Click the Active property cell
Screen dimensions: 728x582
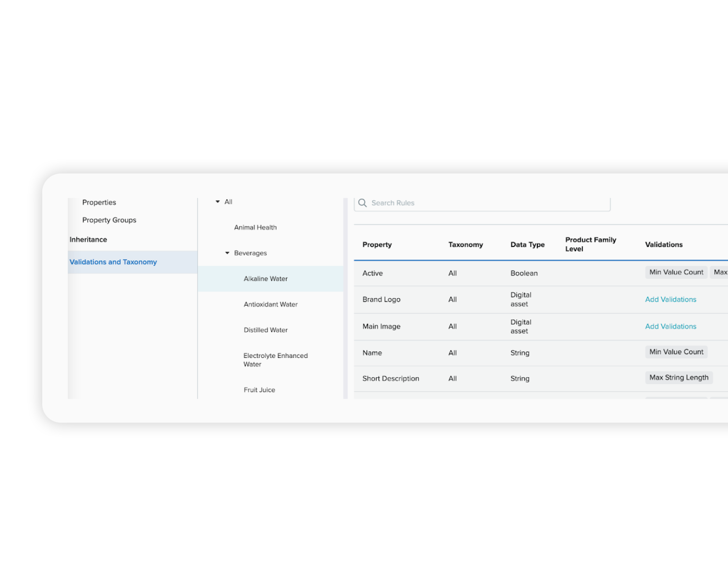pyautogui.click(x=372, y=274)
